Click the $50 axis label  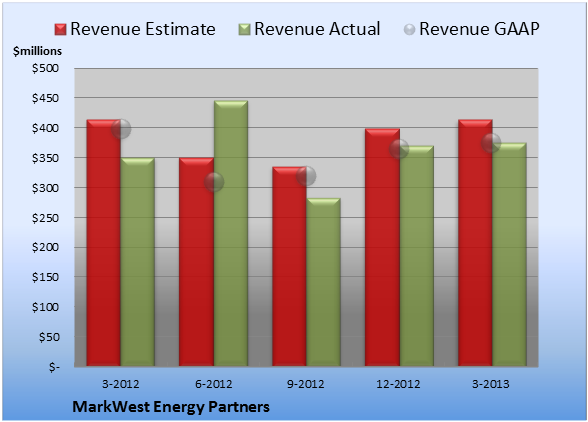point(49,337)
